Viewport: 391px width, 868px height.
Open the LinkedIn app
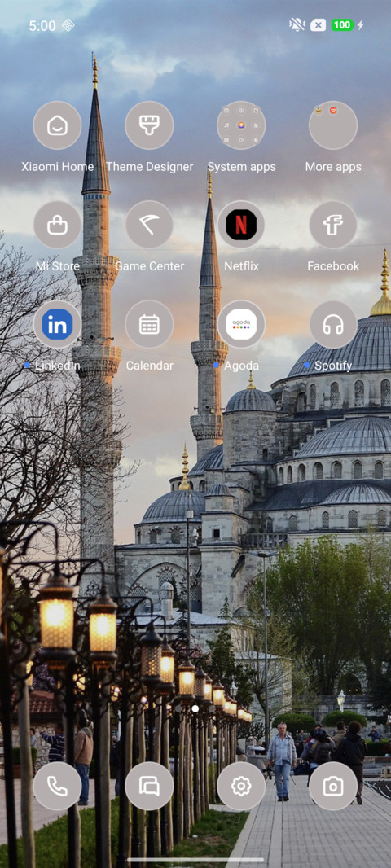pos(57,324)
